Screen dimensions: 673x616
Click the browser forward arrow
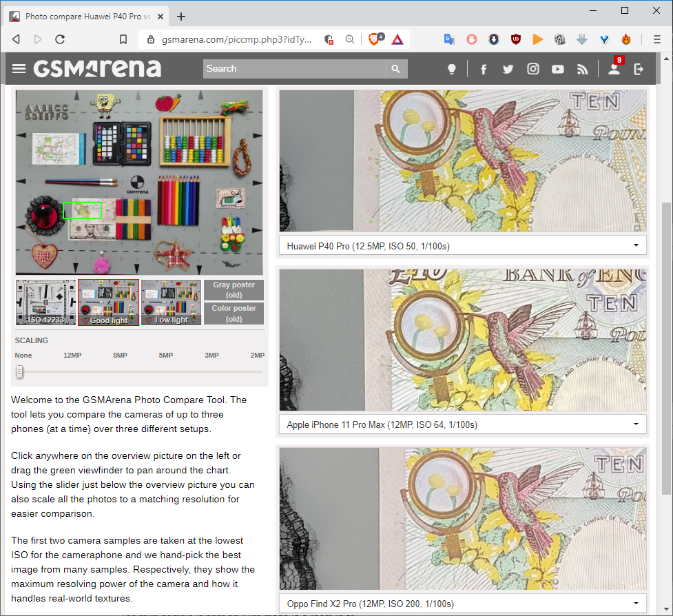tap(38, 39)
